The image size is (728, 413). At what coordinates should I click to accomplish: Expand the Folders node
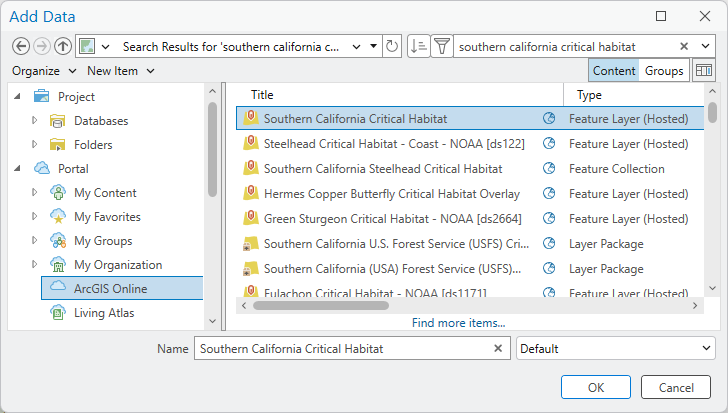coord(34,144)
